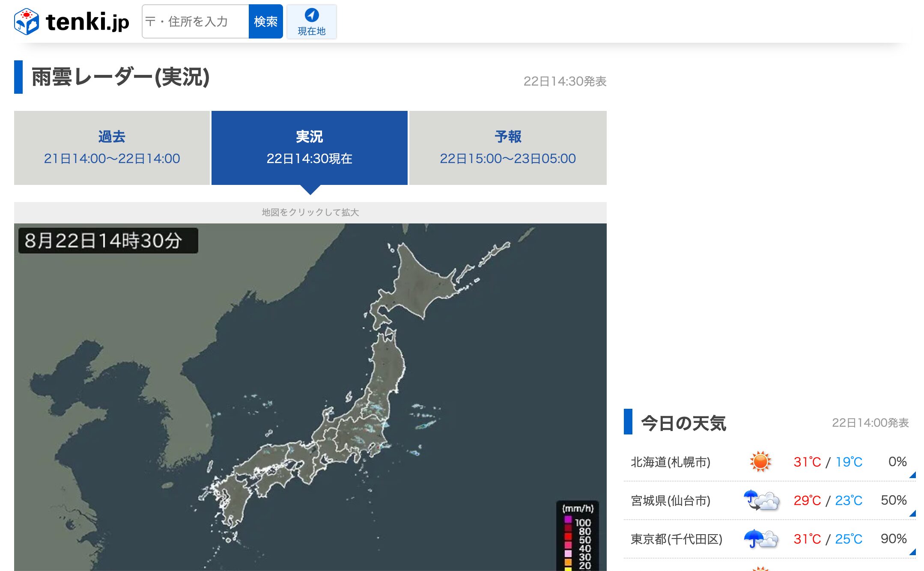Click the radar map to enlarge it

coord(310,397)
